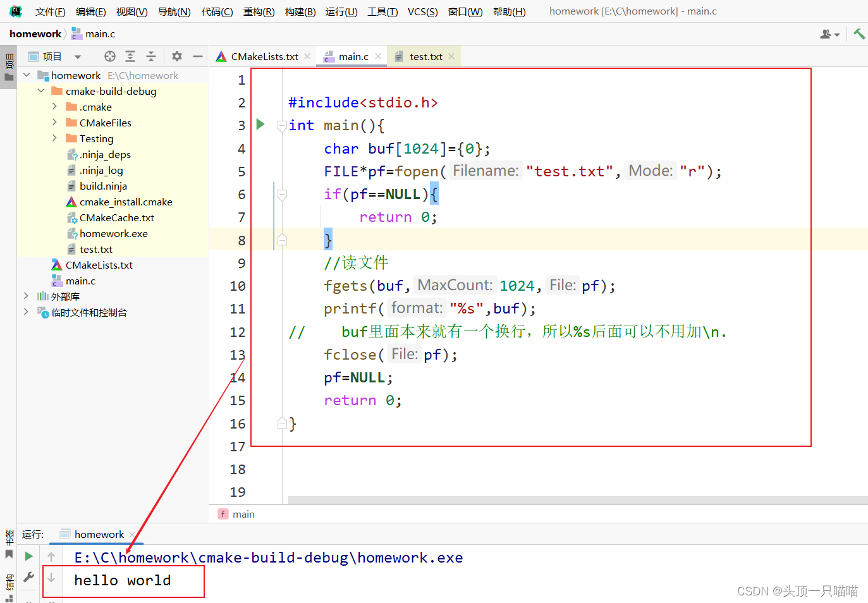
Task: Open the user account dropdown icon
Action: [x=829, y=34]
